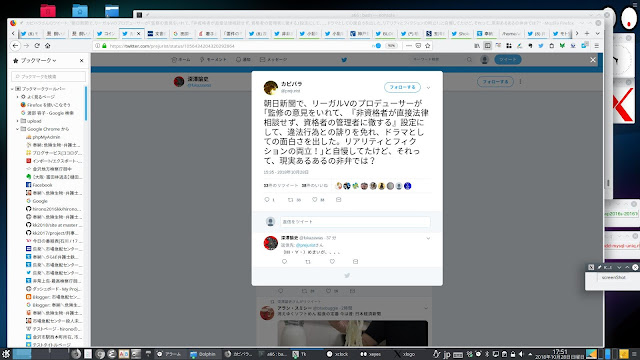View the 33 retweets list
The image size is (640, 360).
point(281,185)
